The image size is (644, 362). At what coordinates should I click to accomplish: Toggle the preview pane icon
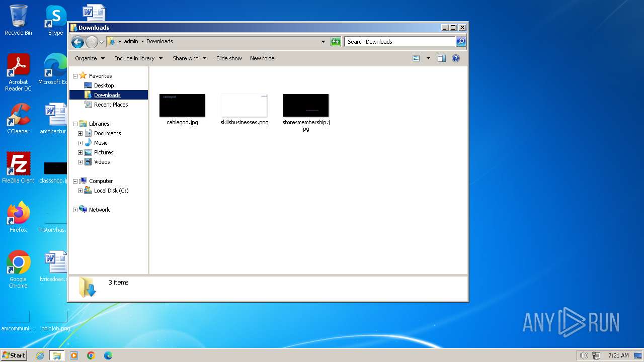tap(441, 58)
